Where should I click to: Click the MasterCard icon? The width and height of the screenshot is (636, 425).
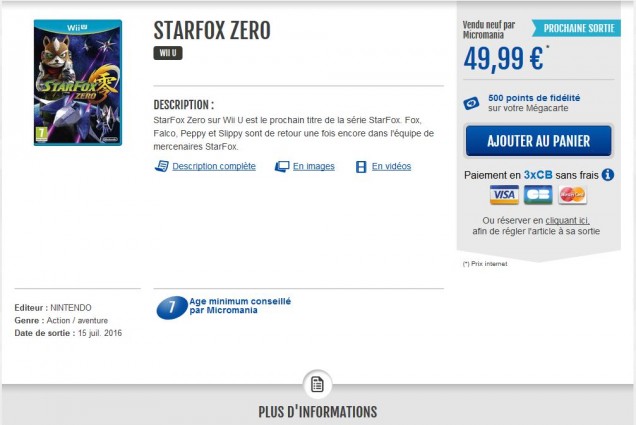572,194
